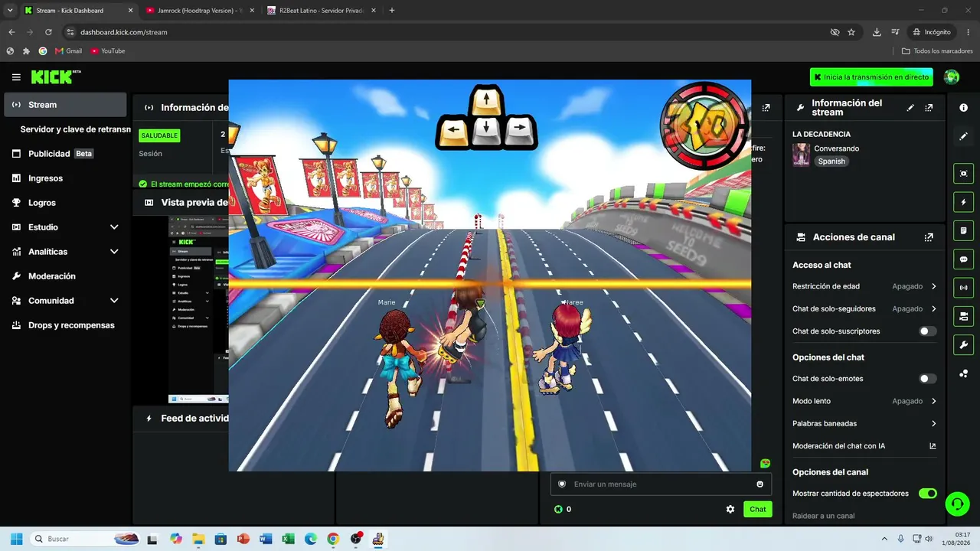Click the camera icon in right rail
The height and width of the screenshot is (551, 980).
(963, 316)
